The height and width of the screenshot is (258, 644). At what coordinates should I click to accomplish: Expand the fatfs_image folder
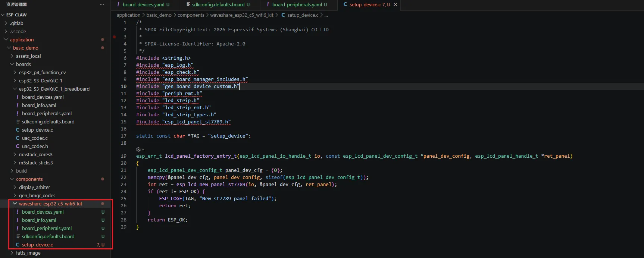28,253
